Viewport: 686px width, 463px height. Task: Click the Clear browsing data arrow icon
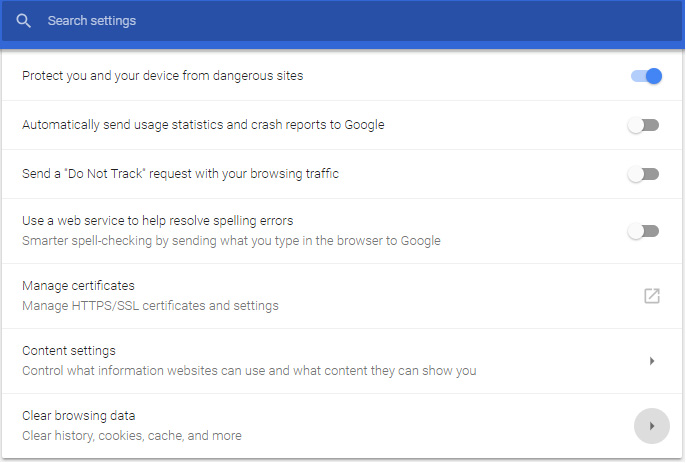(x=652, y=426)
